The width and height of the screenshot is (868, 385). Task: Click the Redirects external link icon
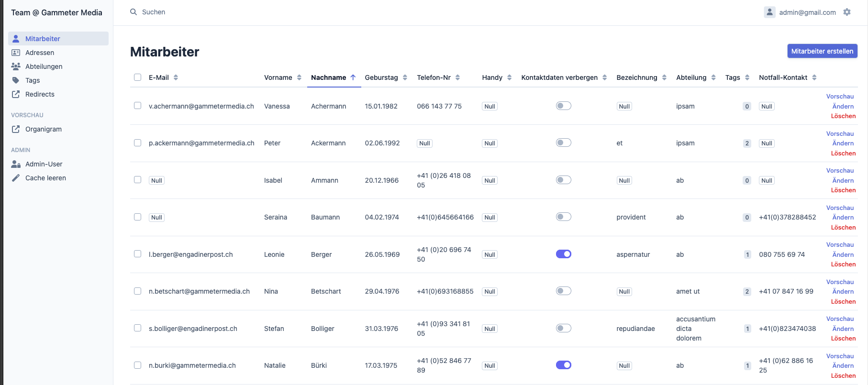click(16, 94)
